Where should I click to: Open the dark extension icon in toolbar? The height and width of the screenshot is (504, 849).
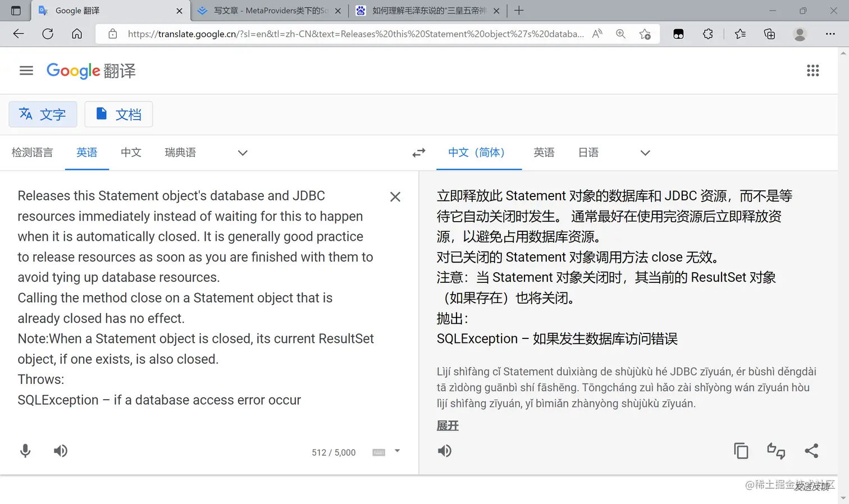pyautogui.click(x=678, y=34)
